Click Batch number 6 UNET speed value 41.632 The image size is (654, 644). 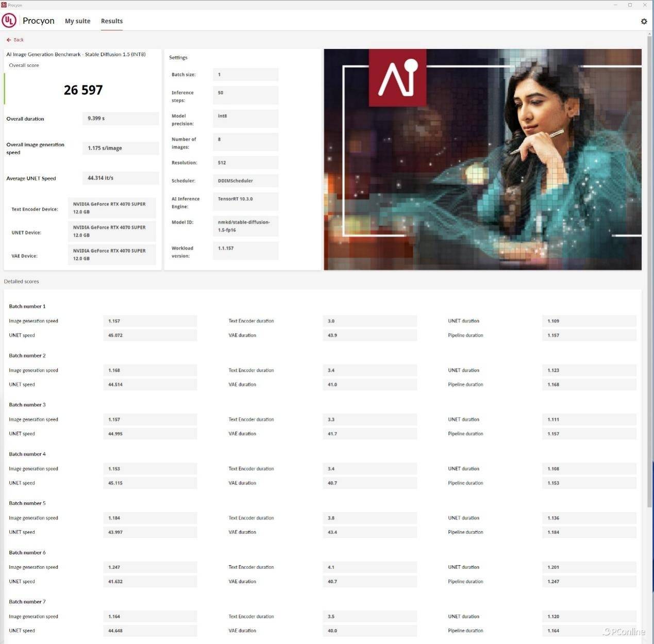[x=150, y=582]
